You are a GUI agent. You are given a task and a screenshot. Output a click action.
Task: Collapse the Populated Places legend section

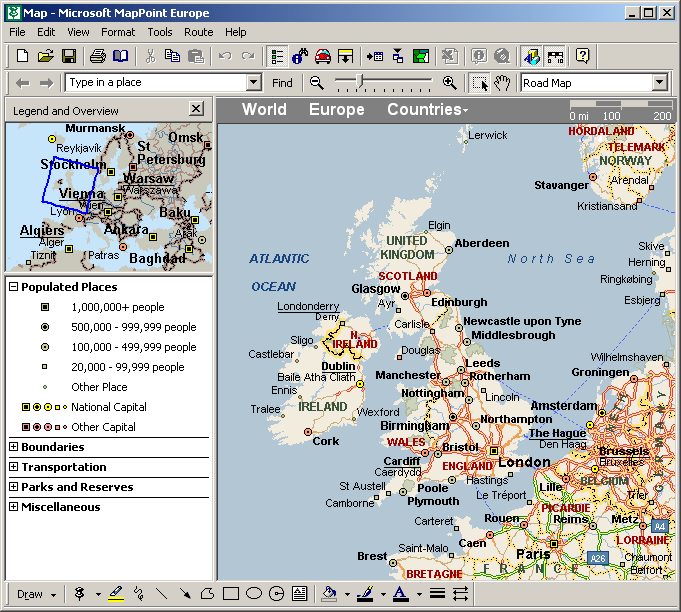click(x=13, y=287)
